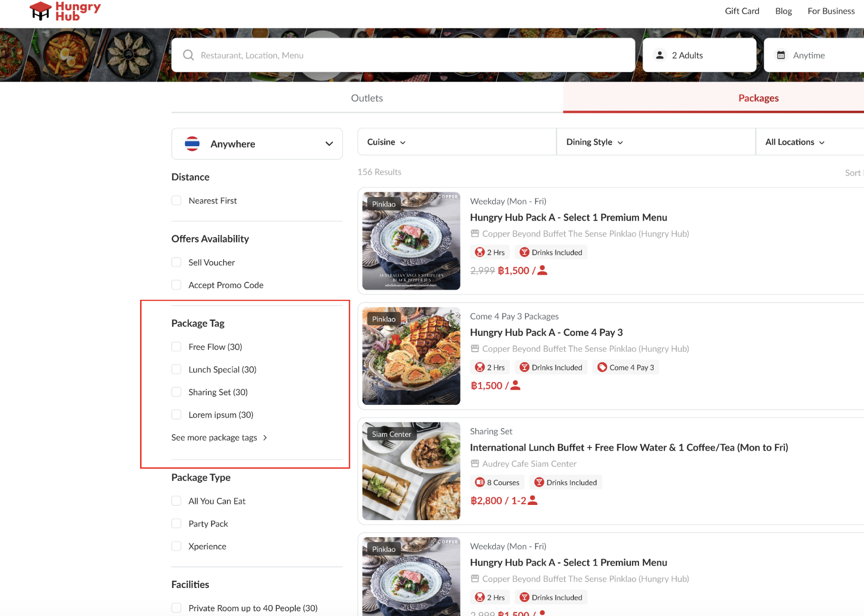This screenshot has width=864, height=616.
Task: Expand the Dining Style dropdown
Action: tap(594, 142)
